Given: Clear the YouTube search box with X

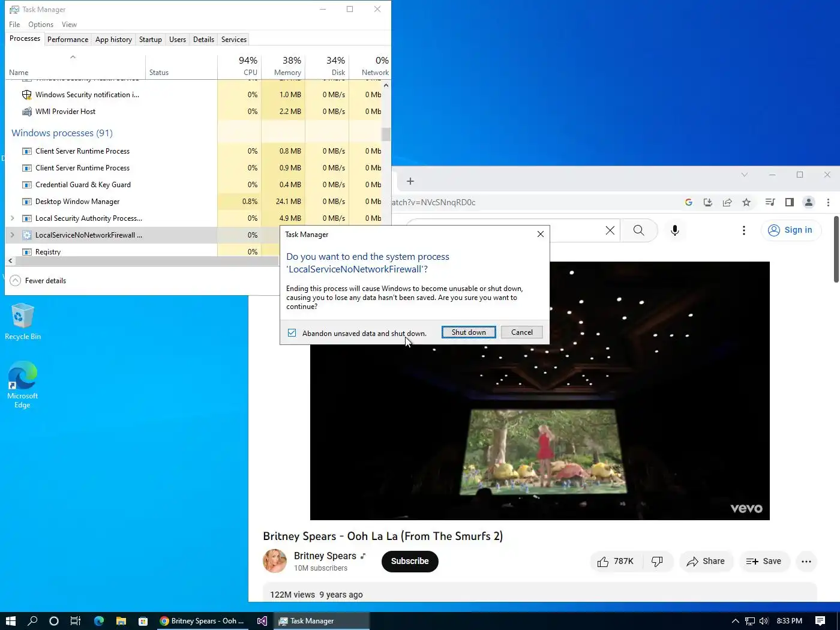Looking at the screenshot, I should point(610,230).
